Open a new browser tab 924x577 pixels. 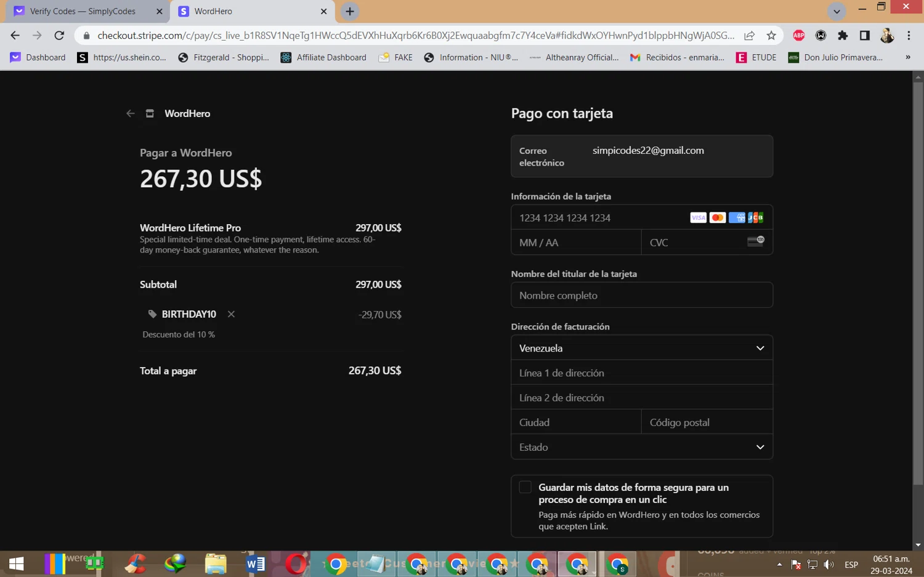click(350, 11)
